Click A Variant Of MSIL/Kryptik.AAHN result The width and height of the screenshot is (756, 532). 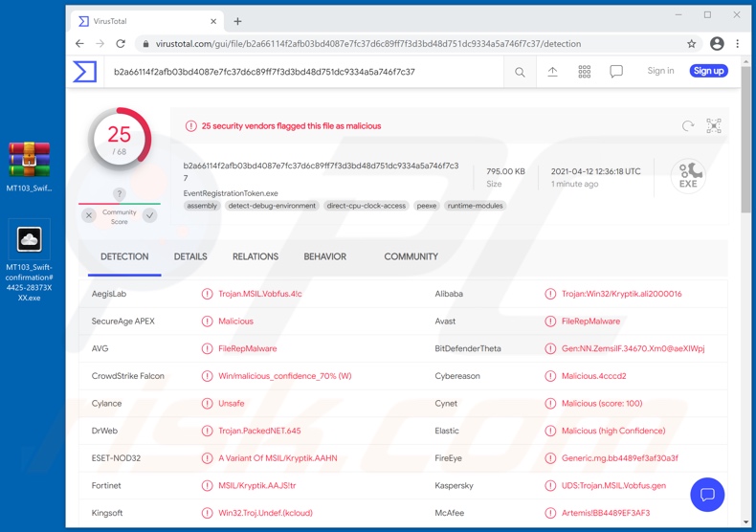[278, 458]
